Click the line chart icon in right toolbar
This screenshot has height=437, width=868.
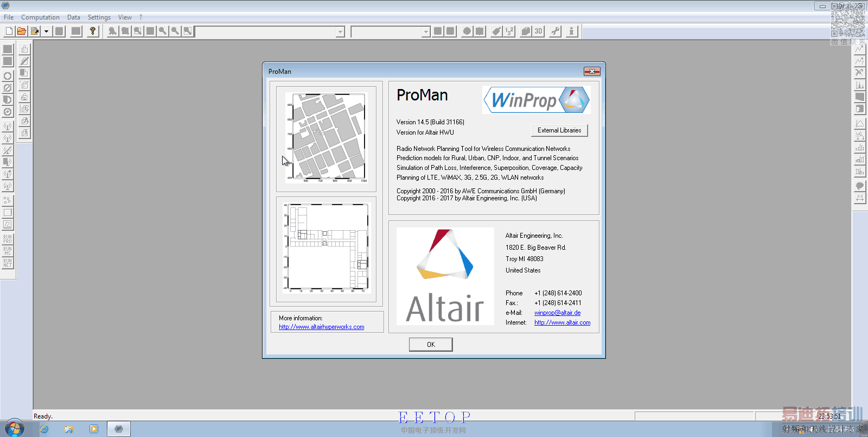[x=860, y=49]
